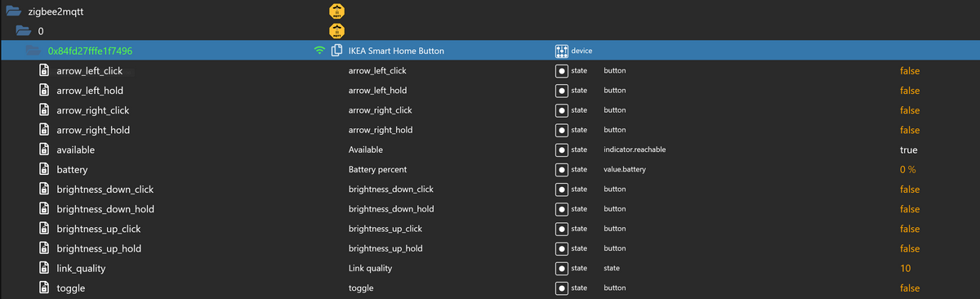Select the brightness_up_hold tree item
Image resolution: width=980 pixels, height=299 pixels.
tap(98, 248)
